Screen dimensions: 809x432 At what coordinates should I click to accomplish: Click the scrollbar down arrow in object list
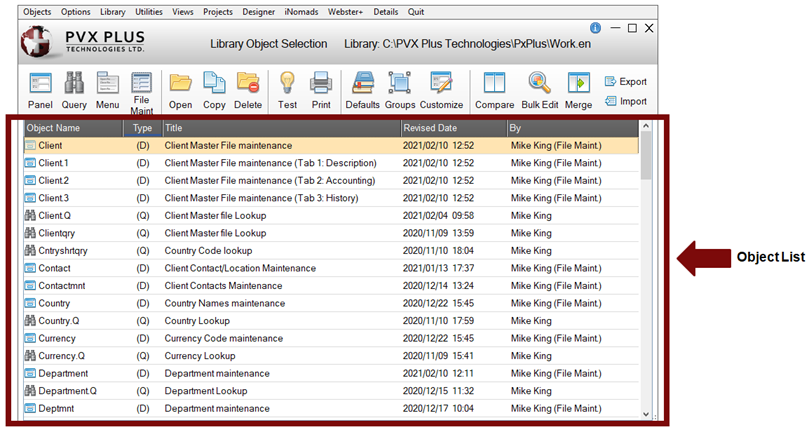coord(646,413)
